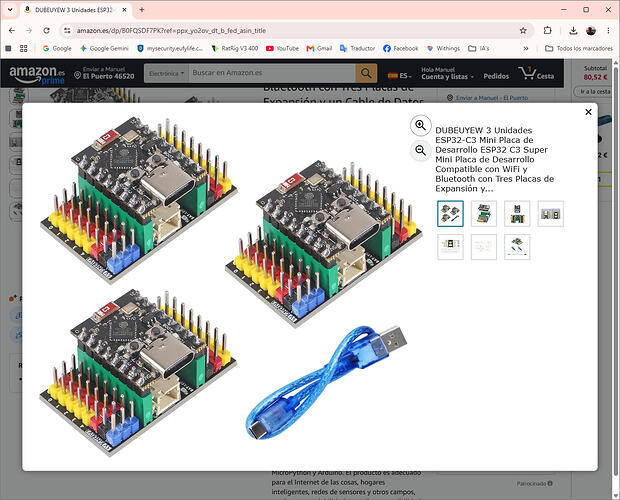Select the second product thumbnail image
This screenshot has height=500, width=620.
[484, 213]
